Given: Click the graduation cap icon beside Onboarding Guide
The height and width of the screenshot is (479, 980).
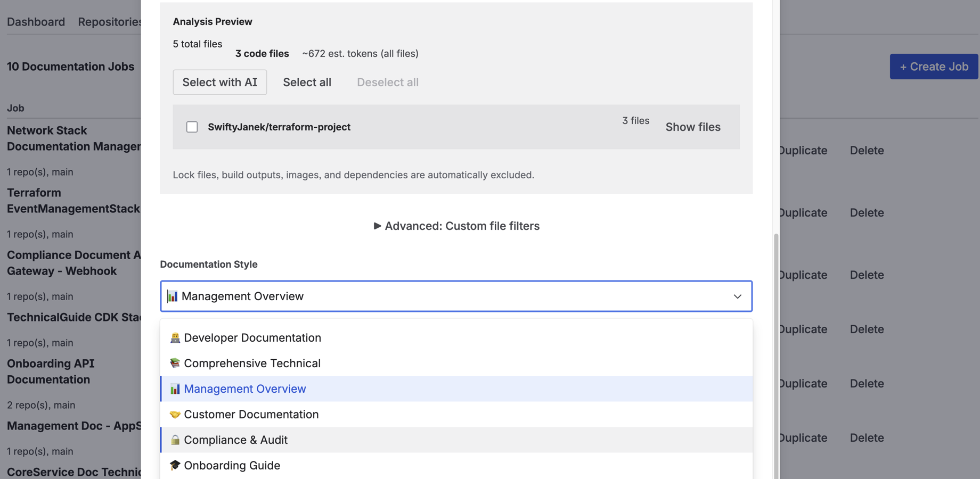Looking at the screenshot, I should (175, 465).
